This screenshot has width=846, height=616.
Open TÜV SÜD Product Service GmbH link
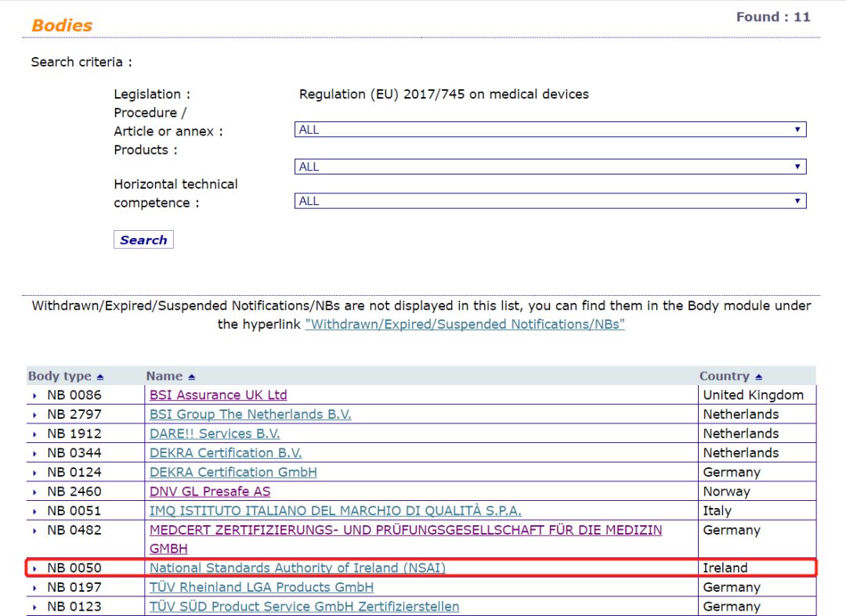304,607
